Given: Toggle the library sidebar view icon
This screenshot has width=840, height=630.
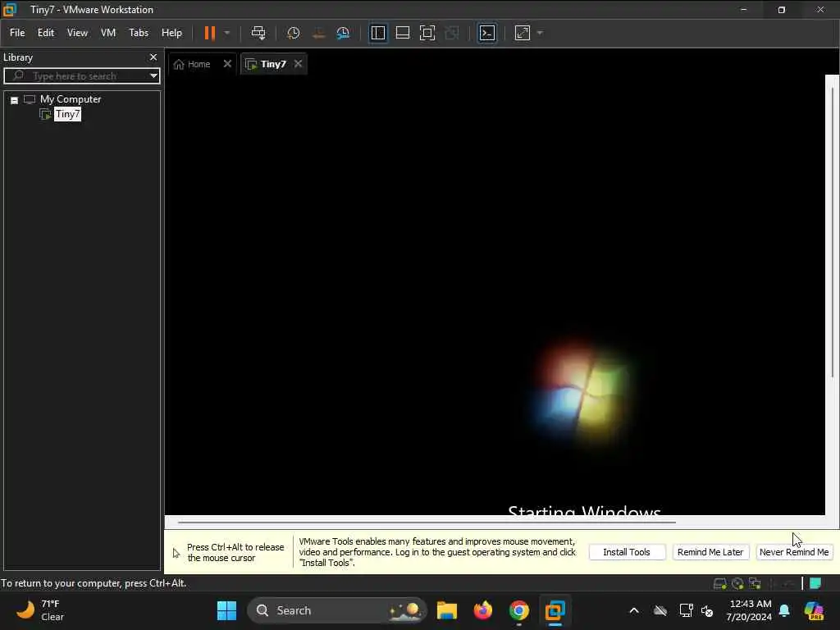Looking at the screenshot, I should (378, 33).
